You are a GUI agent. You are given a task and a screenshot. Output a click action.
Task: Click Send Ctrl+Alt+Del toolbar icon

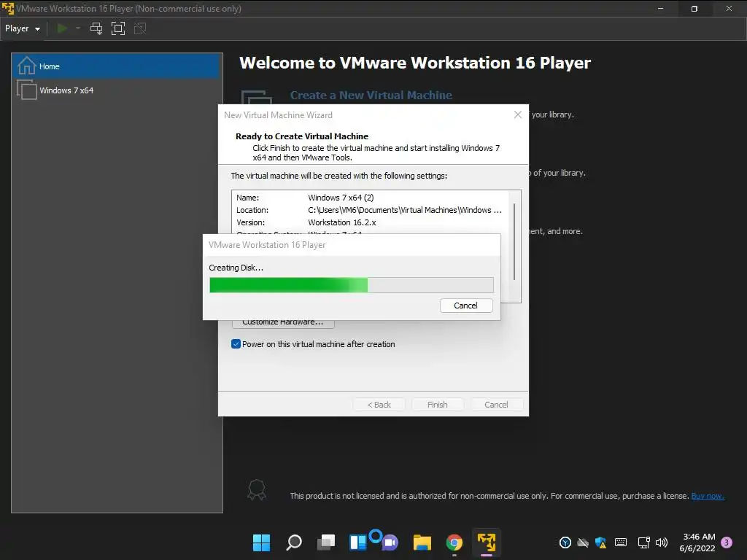point(96,28)
